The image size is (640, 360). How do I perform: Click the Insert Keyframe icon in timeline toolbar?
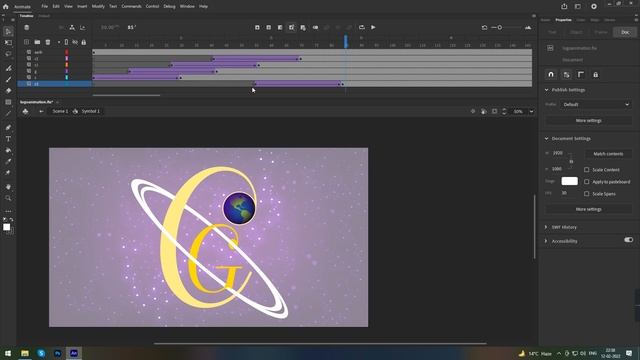click(257, 27)
